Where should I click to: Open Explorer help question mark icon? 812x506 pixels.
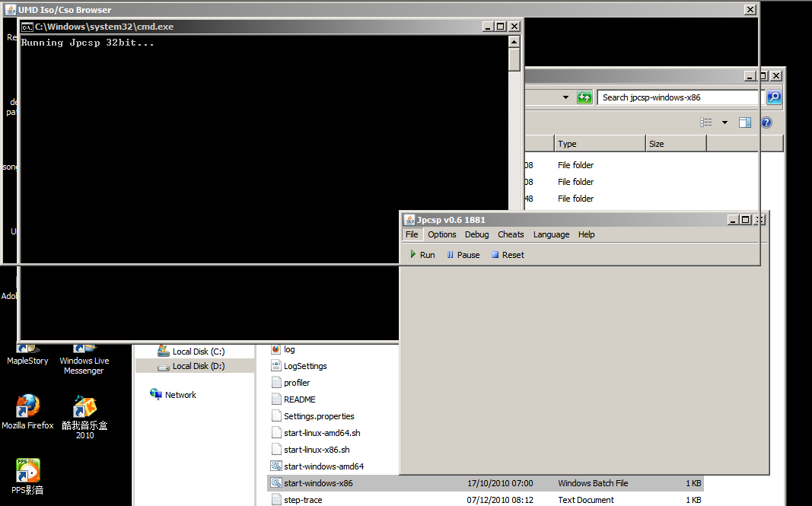click(766, 123)
